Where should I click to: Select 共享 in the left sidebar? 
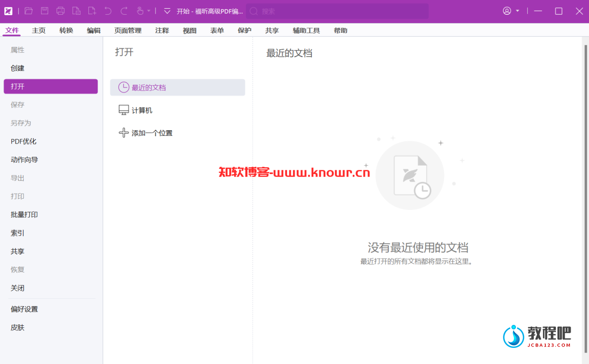[51, 251]
